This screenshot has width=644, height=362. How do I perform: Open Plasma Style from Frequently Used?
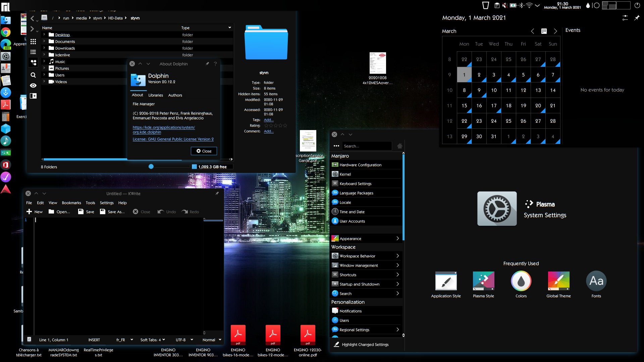point(483,285)
